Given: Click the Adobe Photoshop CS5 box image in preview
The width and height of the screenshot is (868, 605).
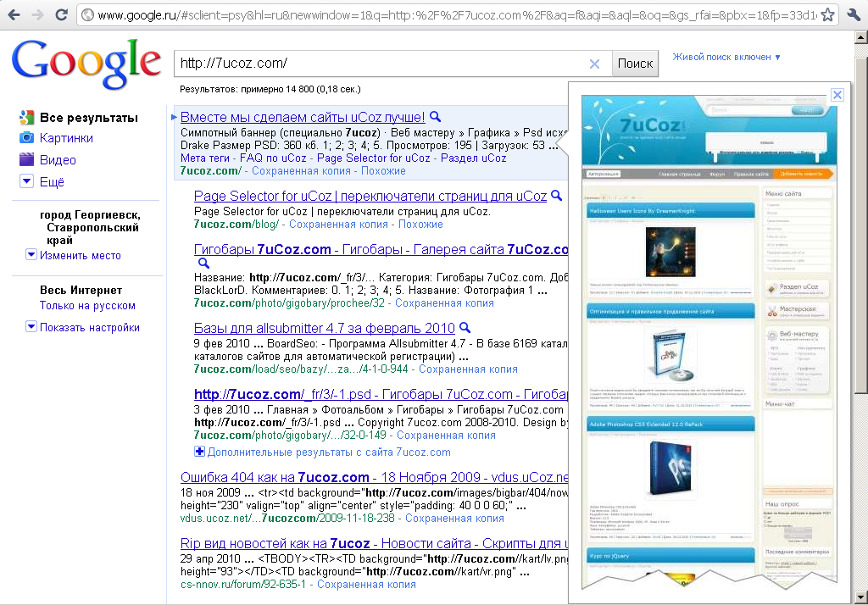Looking at the screenshot, I should click(670, 468).
